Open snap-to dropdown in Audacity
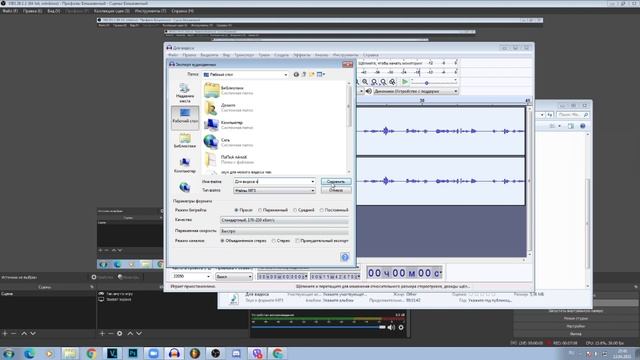Viewport: 640px width, 360px height. (x=234, y=276)
